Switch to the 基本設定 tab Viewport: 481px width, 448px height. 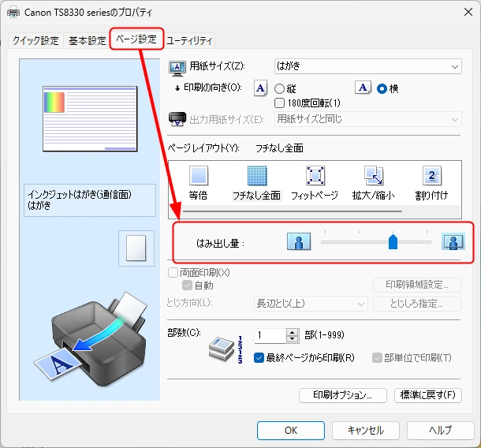point(87,41)
